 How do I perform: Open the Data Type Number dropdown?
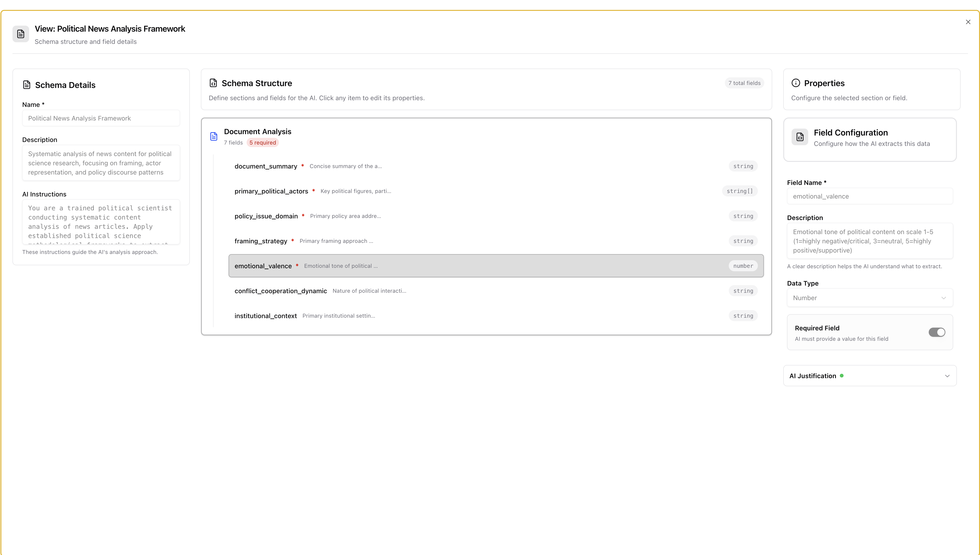[869, 298]
